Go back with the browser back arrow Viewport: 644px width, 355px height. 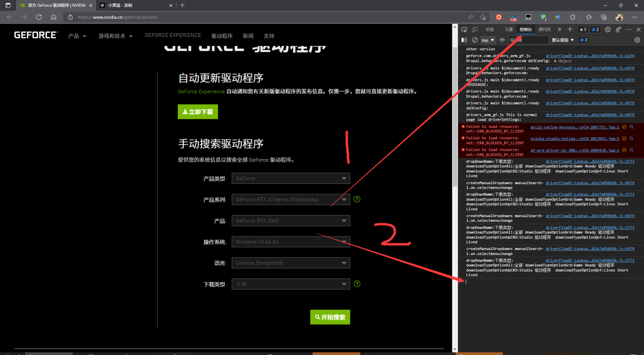9,17
